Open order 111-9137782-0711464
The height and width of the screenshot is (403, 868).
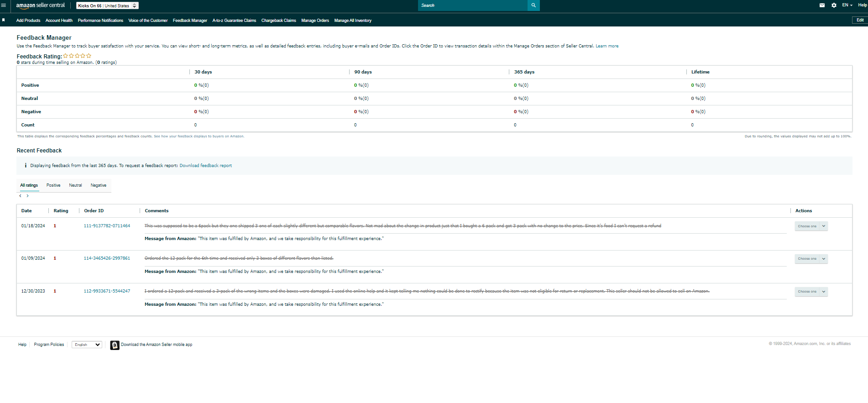[107, 226]
